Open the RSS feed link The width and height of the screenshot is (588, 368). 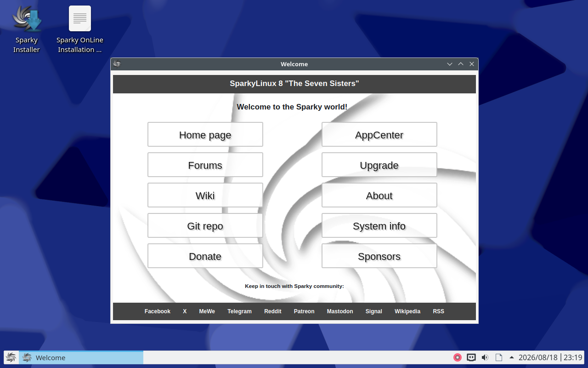(x=439, y=311)
